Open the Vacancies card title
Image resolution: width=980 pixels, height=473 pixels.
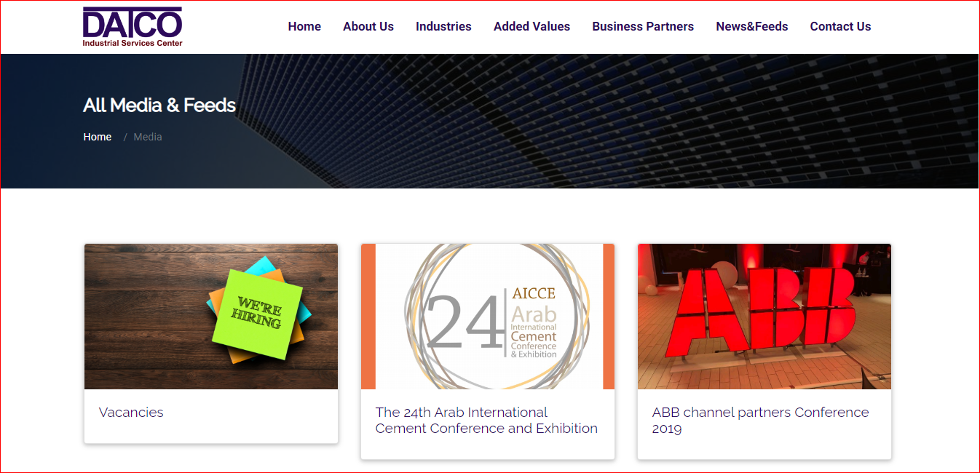131,412
